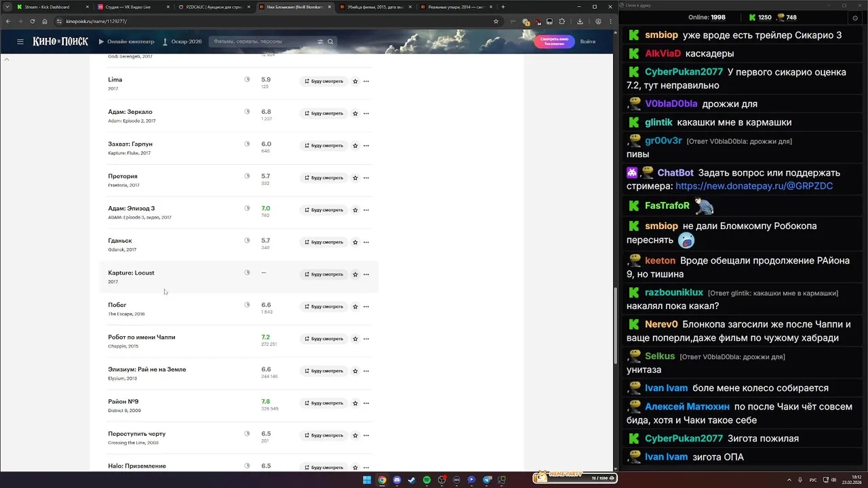868x488 pixels.
Task: Open Элизиум: Рай не на Земле link
Action: pos(147,369)
